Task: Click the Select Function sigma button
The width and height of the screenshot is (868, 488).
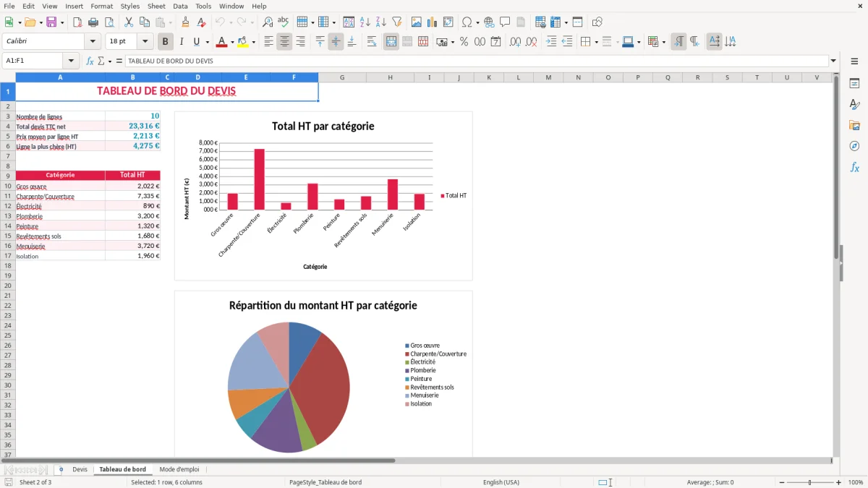Action: click(101, 61)
